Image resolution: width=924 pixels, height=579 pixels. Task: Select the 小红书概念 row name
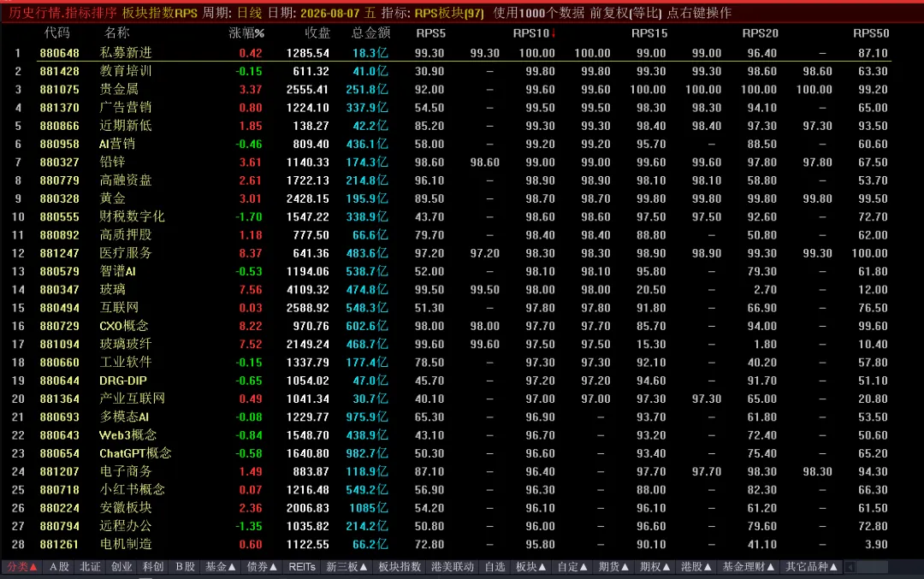132,490
